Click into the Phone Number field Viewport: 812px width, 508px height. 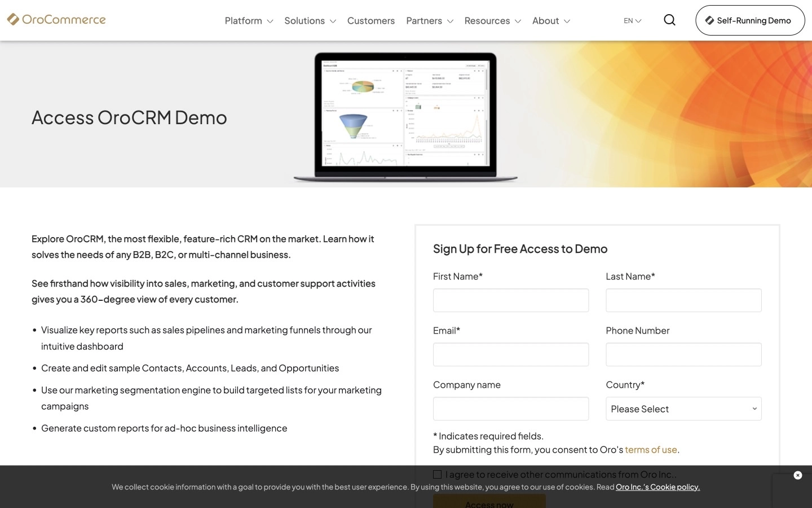[683, 354]
